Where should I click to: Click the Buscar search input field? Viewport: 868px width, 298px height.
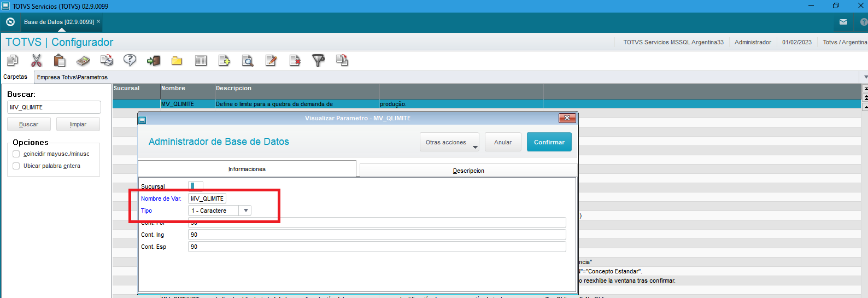[x=54, y=107]
